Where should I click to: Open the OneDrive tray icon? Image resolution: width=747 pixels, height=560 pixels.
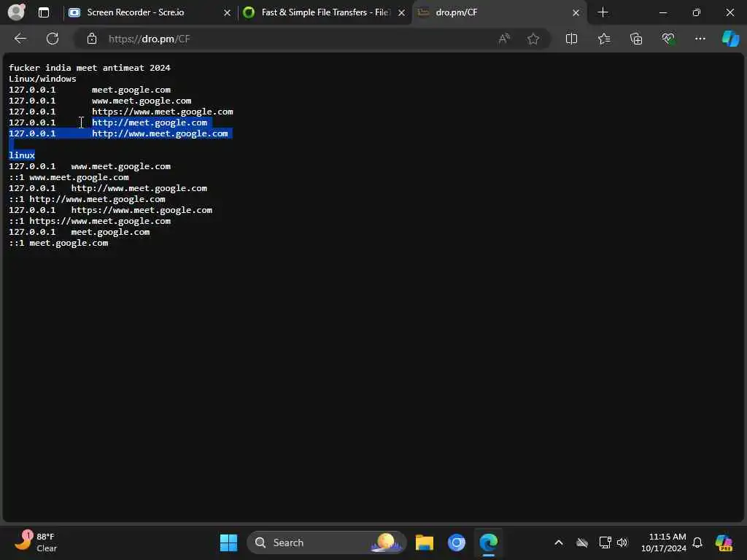click(581, 542)
